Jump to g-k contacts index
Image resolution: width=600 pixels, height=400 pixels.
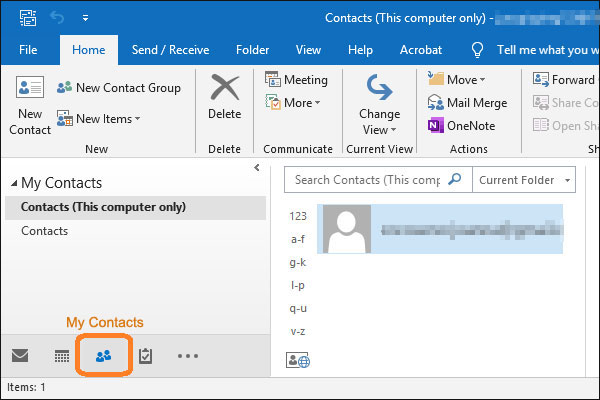tap(298, 263)
